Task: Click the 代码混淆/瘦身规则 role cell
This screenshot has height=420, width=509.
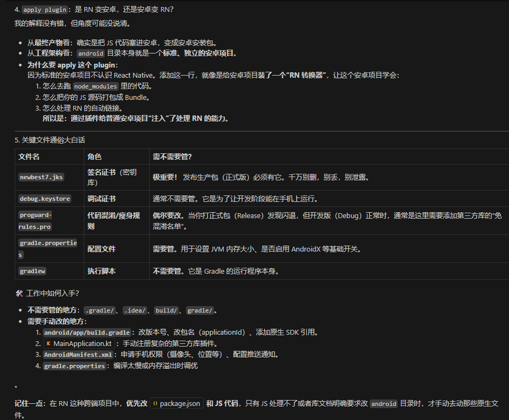Action: tap(117, 221)
